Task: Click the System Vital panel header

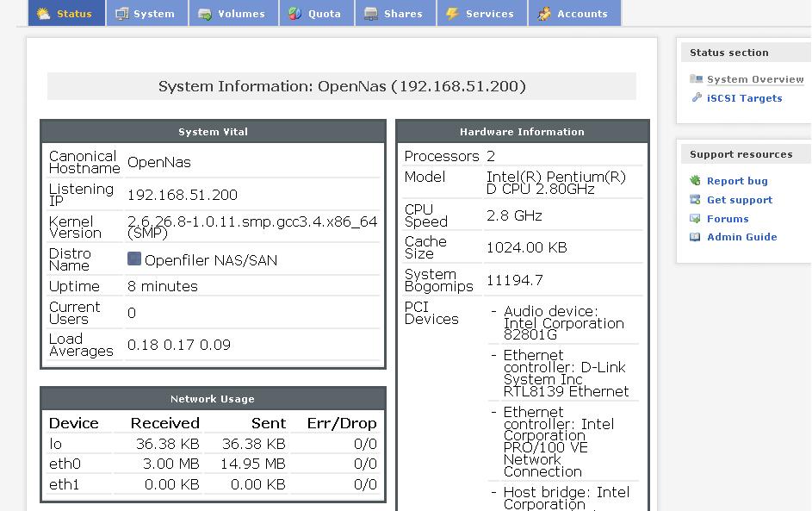Action: pyautogui.click(x=213, y=132)
